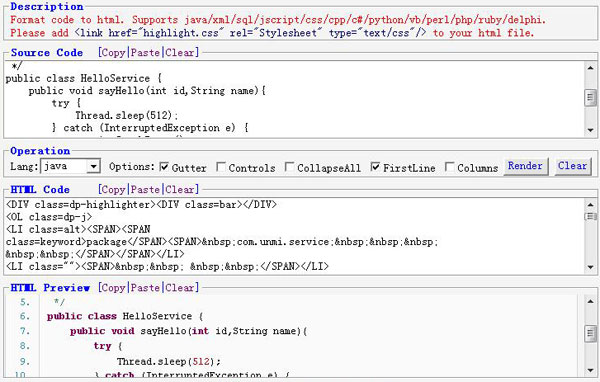Viewport: 600px width, 382px height.
Task: Click scroll-down arrow of HTML Preview pane
Action: pyautogui.click(x=590, y=369)
